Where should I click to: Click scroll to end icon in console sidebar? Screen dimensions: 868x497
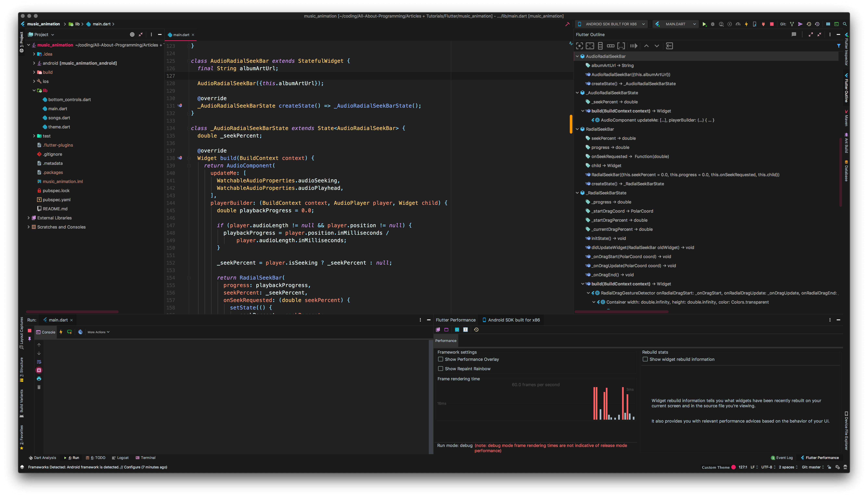[39, 370]
